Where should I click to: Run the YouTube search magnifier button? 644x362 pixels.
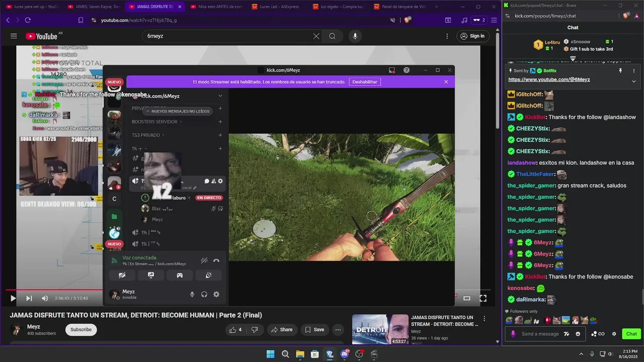coord(332,36)
